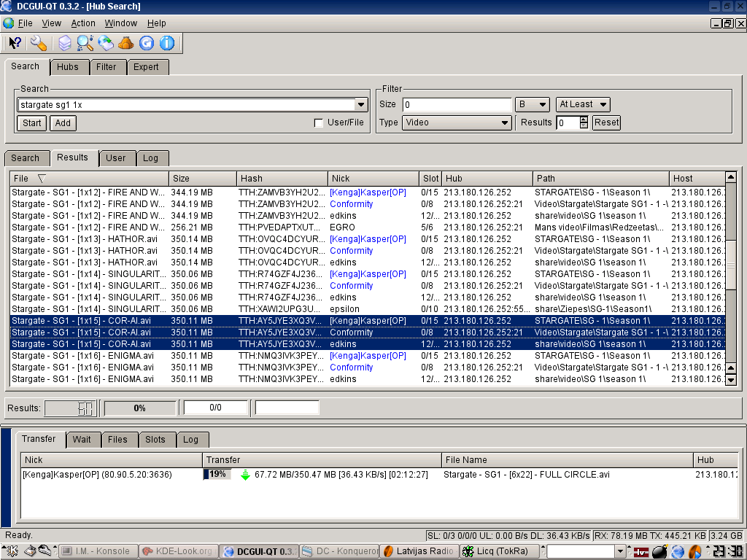The height and width of the screenshot is (560, 747).
Task: Click the Start search button
Action: (x=32, y=122)
